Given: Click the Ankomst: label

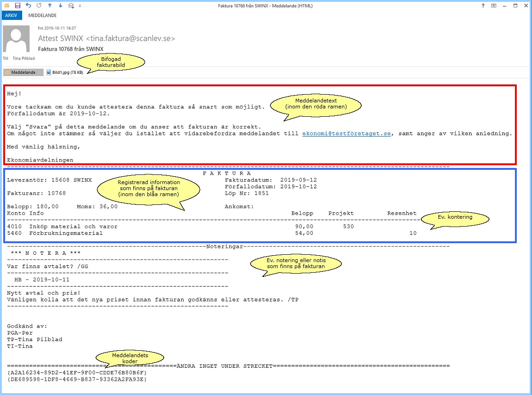Looking at the screenshot, I should [x=239, y=206].
